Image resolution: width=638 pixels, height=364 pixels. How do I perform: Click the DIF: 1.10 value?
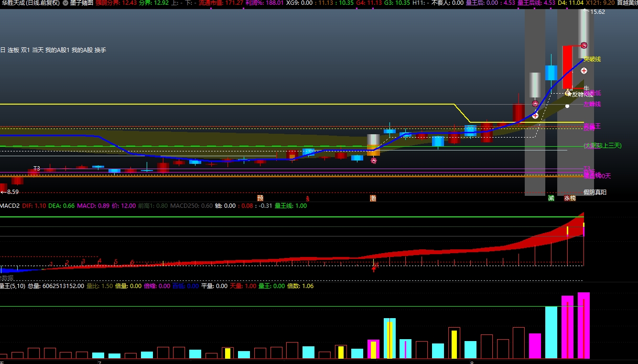[x=34, y=206]
